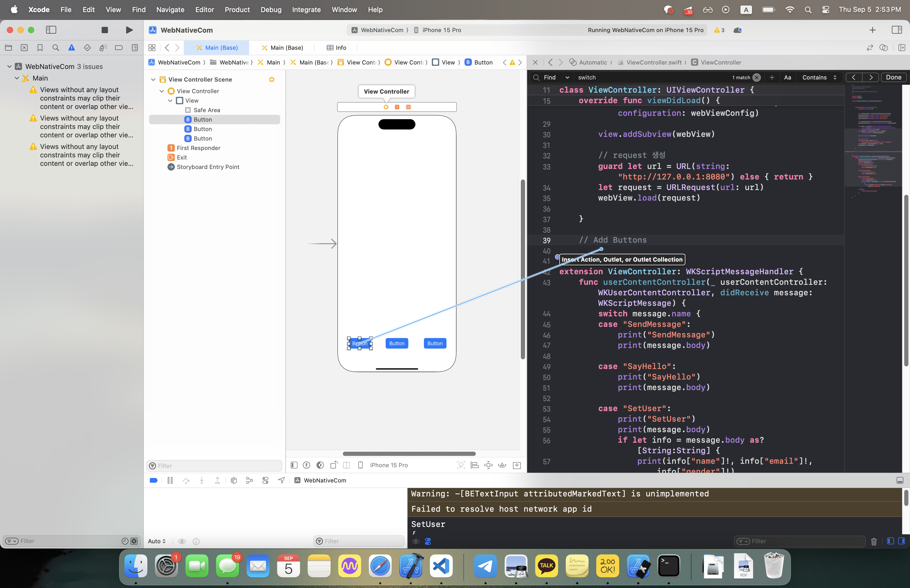Switch to the Info tab
This screenshot has height=588, width=910.
[x=337, y=48]
